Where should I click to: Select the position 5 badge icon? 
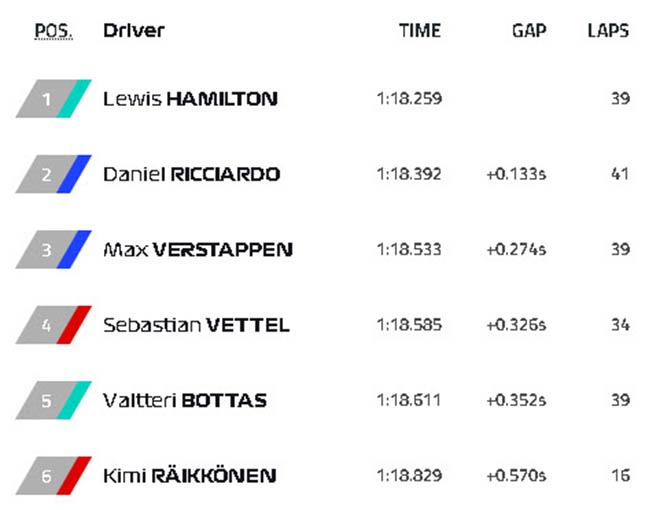coord(53,400)
